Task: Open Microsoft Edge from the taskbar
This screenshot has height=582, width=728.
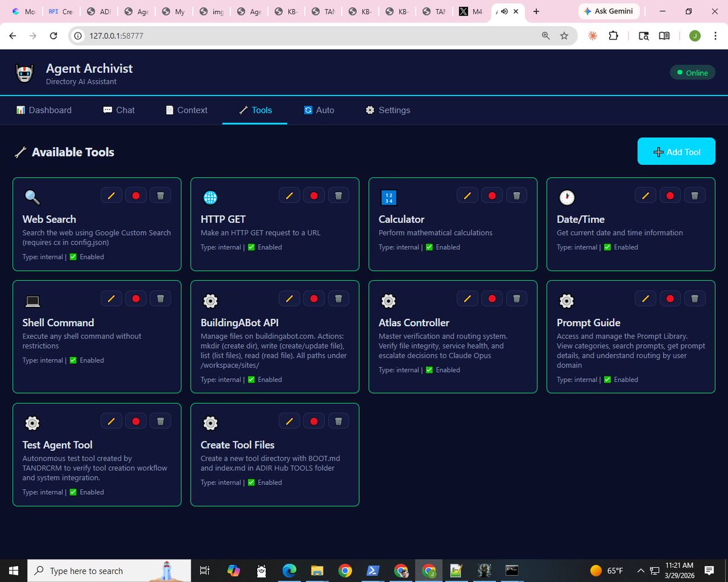Action: click(289, 570)
